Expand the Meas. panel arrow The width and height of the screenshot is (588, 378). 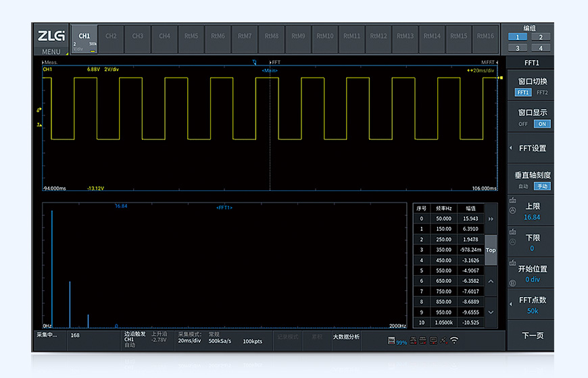(x=43, y=62)
